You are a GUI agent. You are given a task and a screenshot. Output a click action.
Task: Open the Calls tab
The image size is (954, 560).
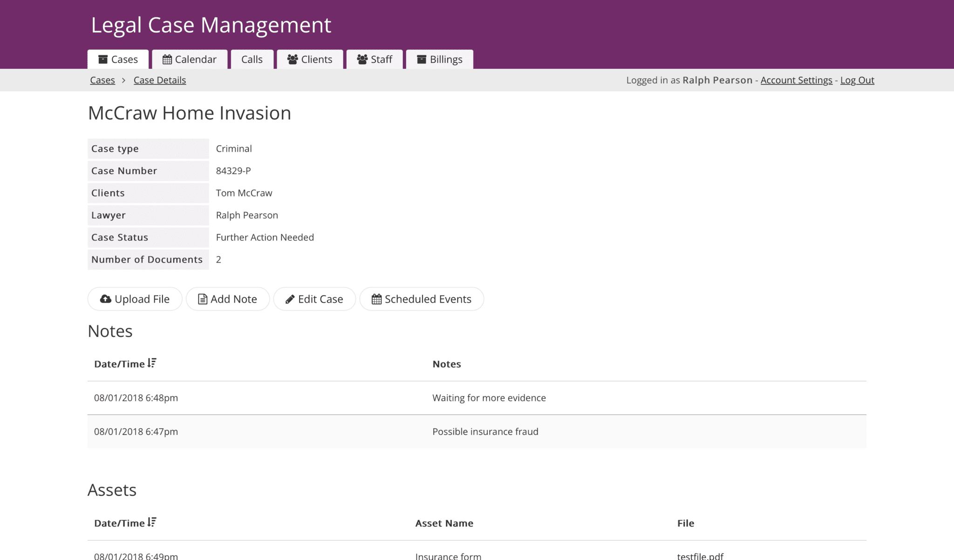(x=252, y=60)
